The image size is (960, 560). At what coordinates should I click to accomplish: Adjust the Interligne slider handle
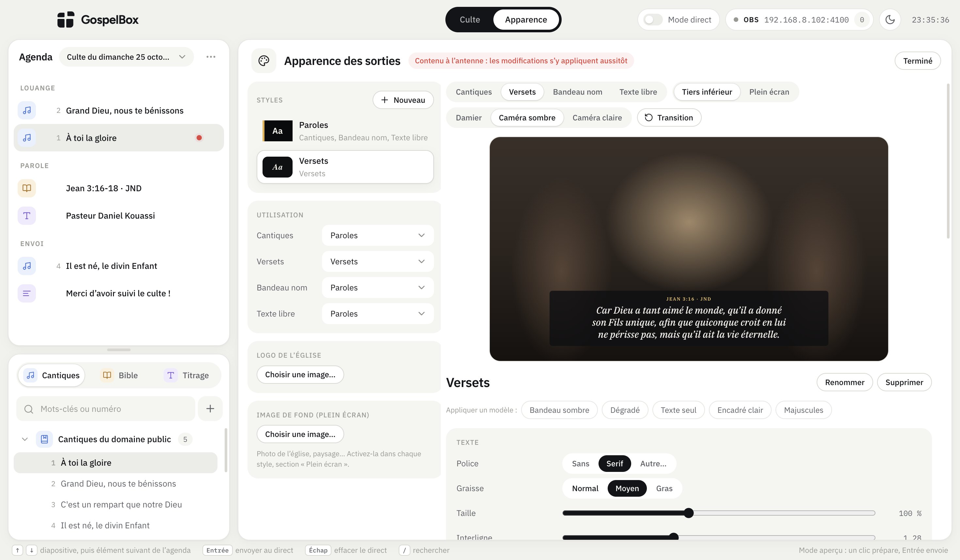674,537
